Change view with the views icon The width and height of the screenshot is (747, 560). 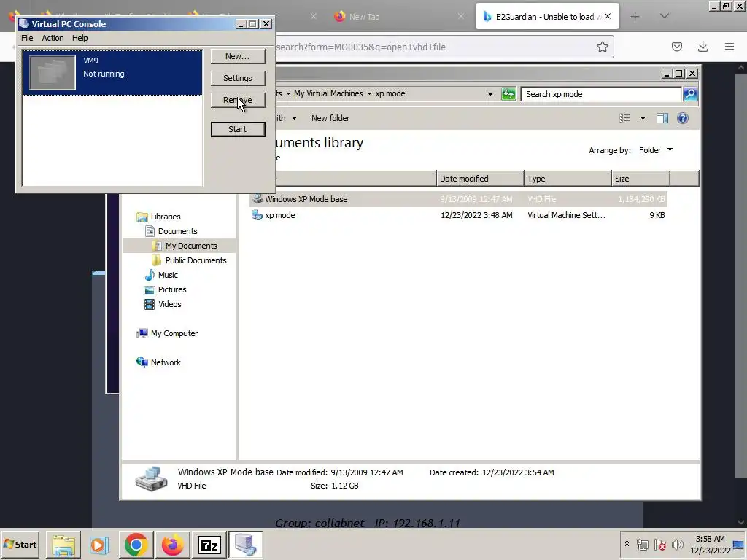(x=624, y=118)
